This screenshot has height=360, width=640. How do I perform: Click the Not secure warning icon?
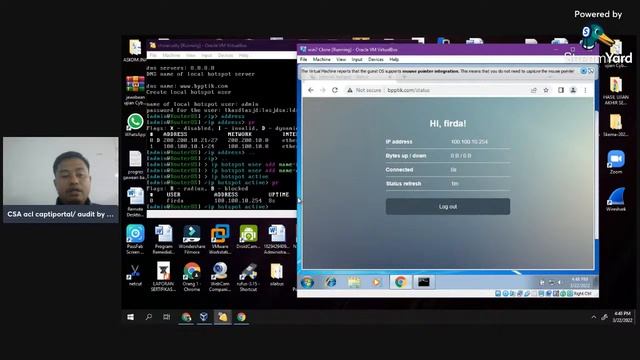tap(350, 90)
